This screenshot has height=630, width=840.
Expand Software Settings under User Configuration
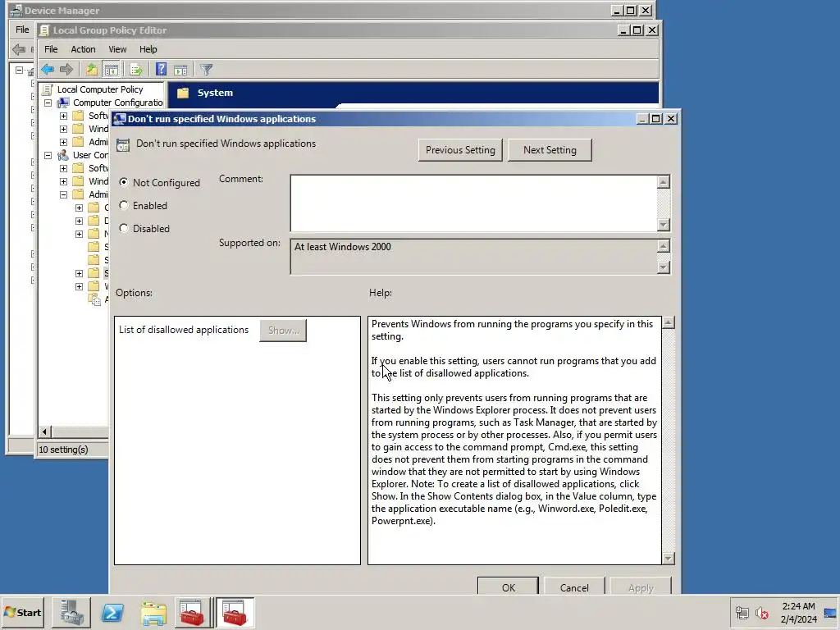64,168
